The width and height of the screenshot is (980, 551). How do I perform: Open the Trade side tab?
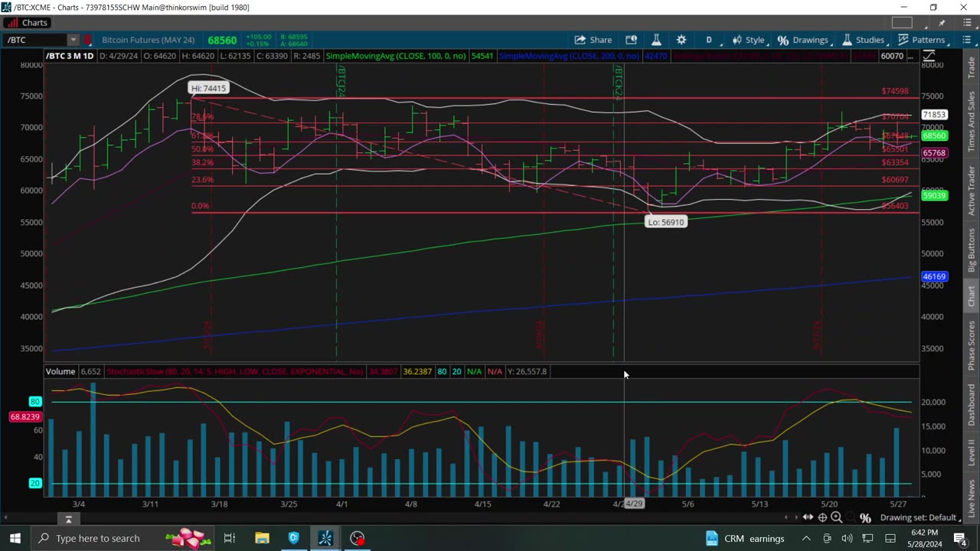tap(972, 68)
